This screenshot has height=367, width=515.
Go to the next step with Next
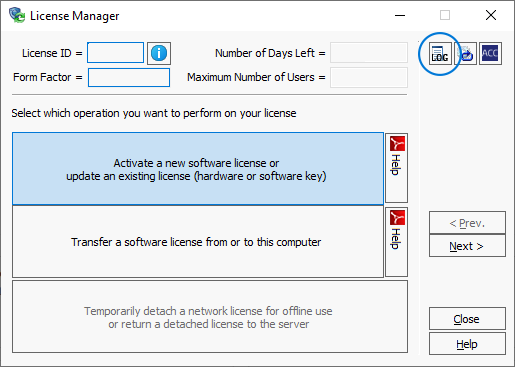tap(467, 246)
